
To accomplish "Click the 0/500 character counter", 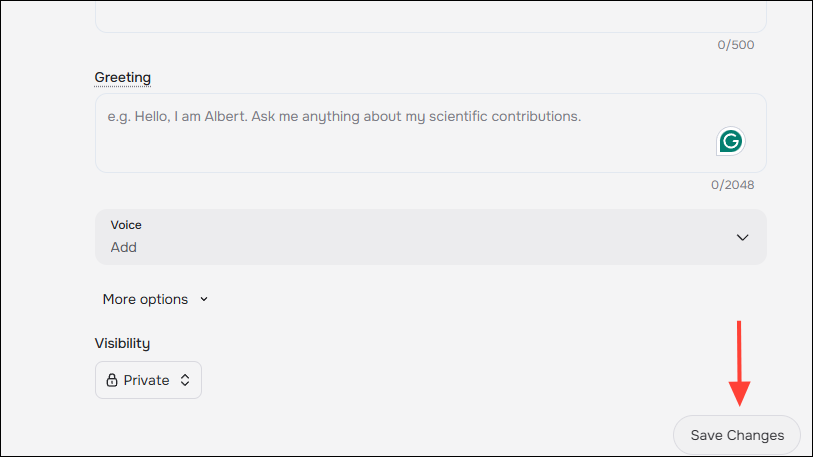I will (x=736, y=45).
